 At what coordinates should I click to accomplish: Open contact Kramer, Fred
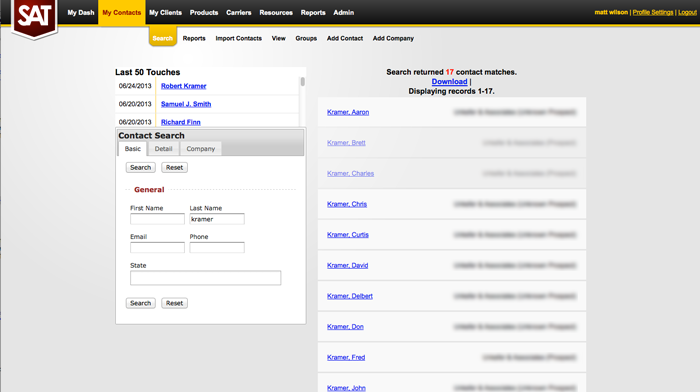(346, 357)
